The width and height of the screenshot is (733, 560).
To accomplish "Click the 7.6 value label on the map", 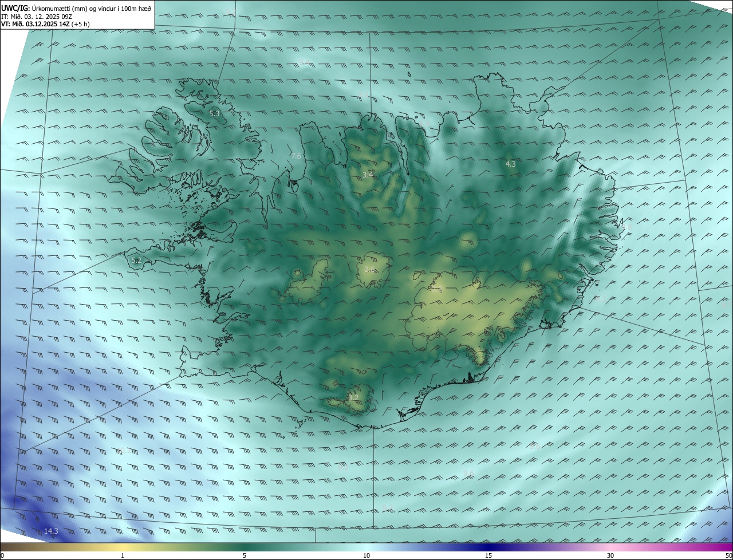I will point(296,156).
